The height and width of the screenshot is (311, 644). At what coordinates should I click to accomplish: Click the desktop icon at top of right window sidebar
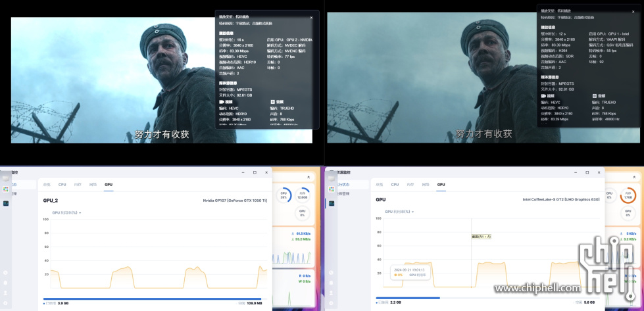point(332,178)
